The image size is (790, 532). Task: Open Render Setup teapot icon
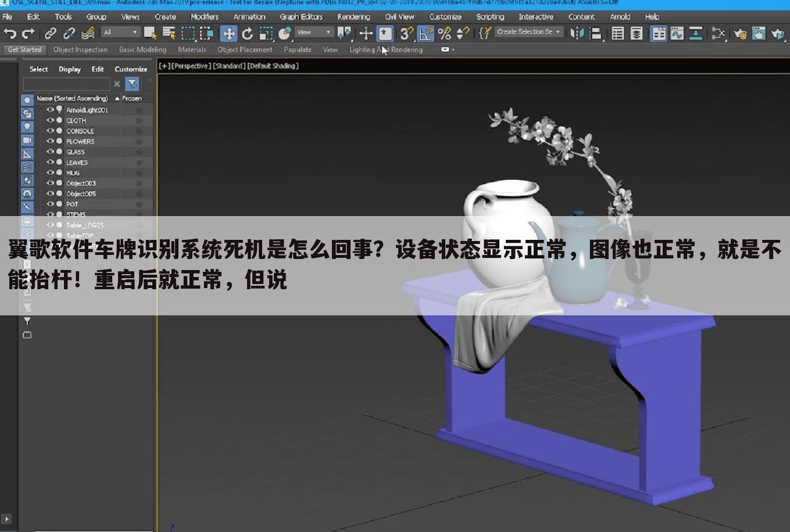pos(740,34)
